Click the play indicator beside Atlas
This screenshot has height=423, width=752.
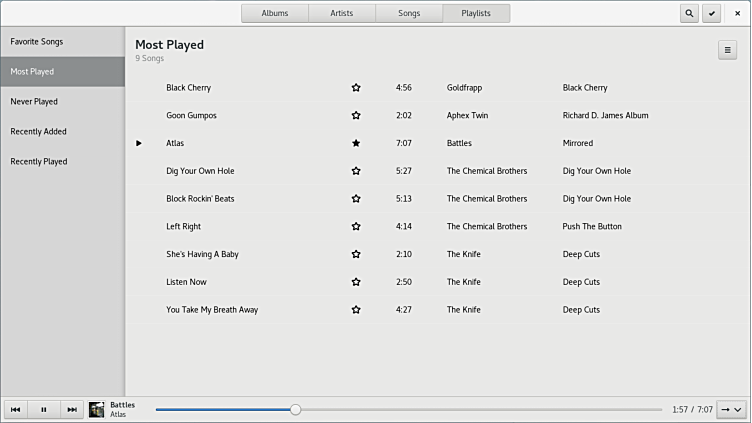click(139, 143)
